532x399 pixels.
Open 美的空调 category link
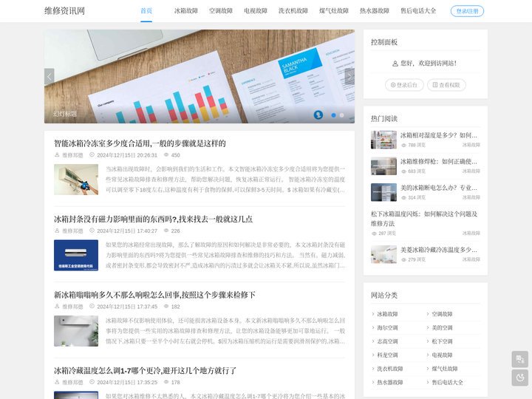(x=442, y=328)
